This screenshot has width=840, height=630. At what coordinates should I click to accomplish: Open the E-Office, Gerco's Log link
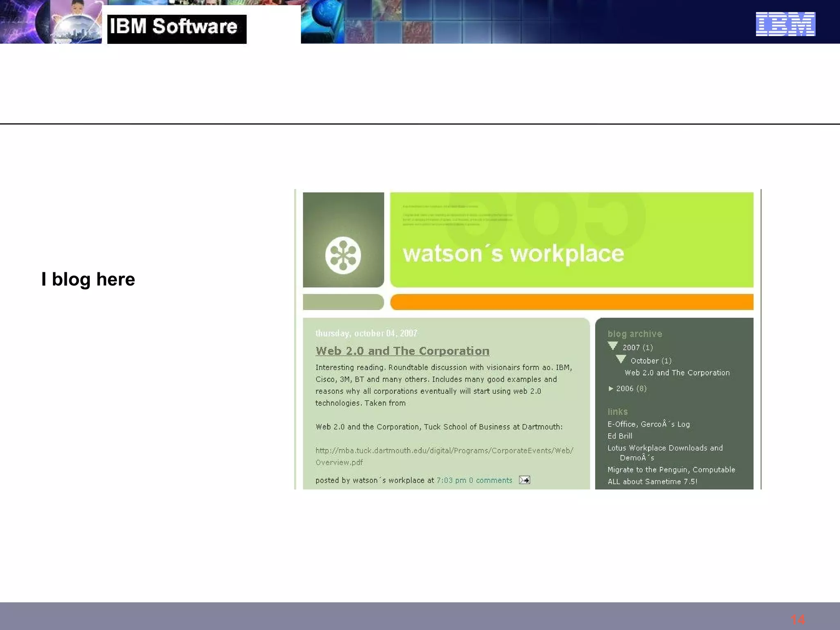tap(648, 424)
